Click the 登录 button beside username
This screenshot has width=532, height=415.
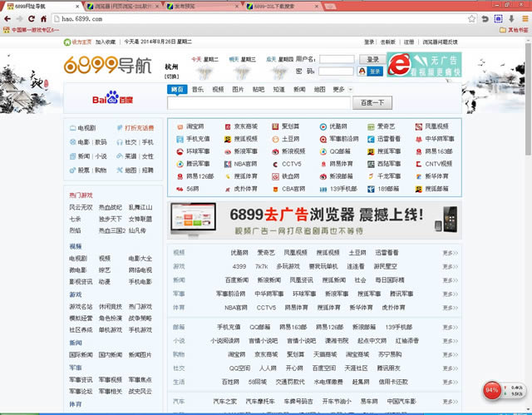(x=372, y=59)
